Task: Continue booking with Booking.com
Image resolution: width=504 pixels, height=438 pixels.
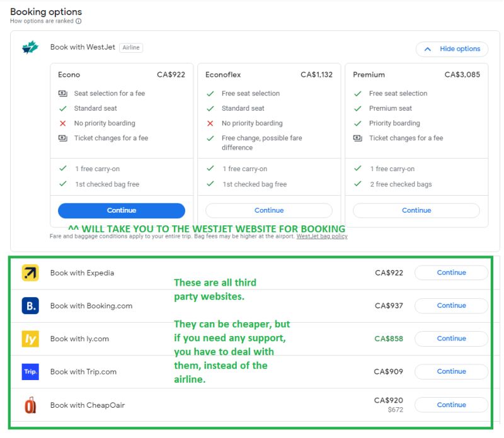Action: coord(451,306)
